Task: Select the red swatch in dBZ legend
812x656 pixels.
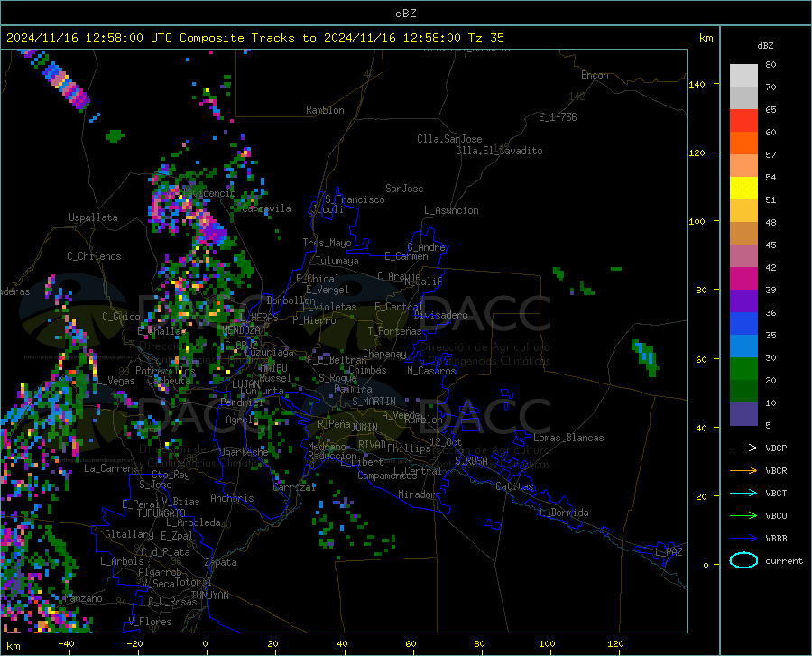Action: click(x=743, y=121)
